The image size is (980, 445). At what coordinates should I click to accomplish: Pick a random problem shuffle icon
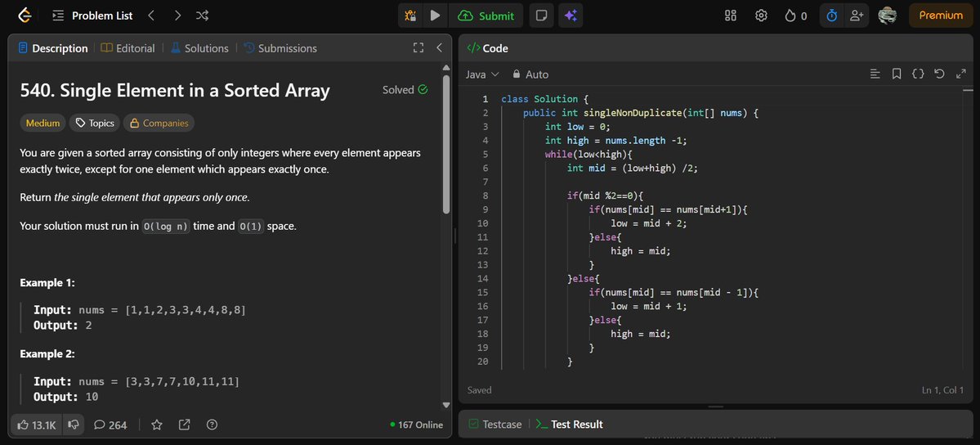click(202, 16)
